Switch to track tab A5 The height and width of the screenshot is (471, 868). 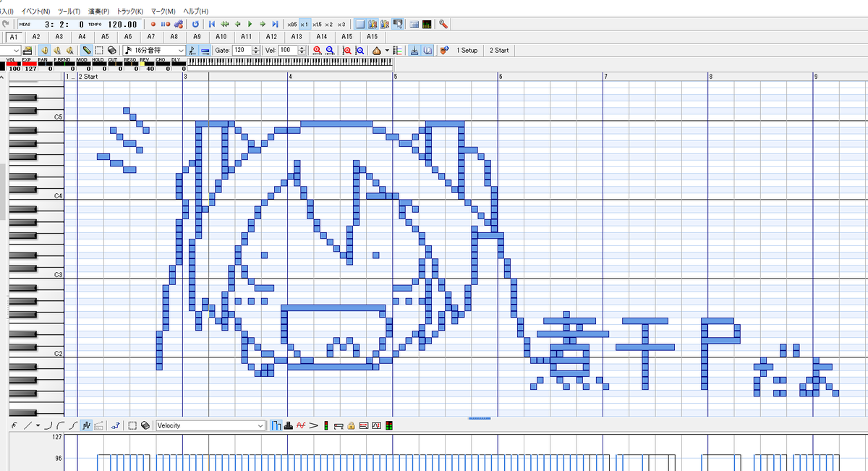tap(106, 36)
